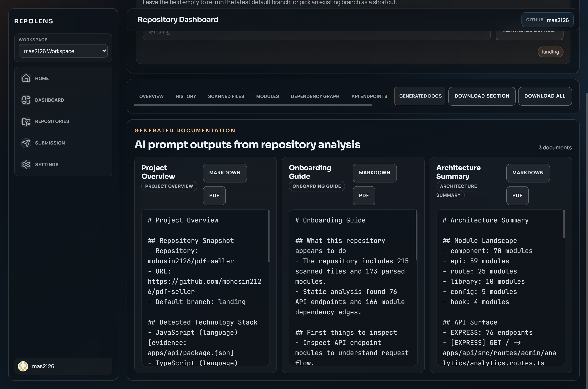
Task: Switch to the Overview tab
Action: pyautogui.click(x=151, y=96)
